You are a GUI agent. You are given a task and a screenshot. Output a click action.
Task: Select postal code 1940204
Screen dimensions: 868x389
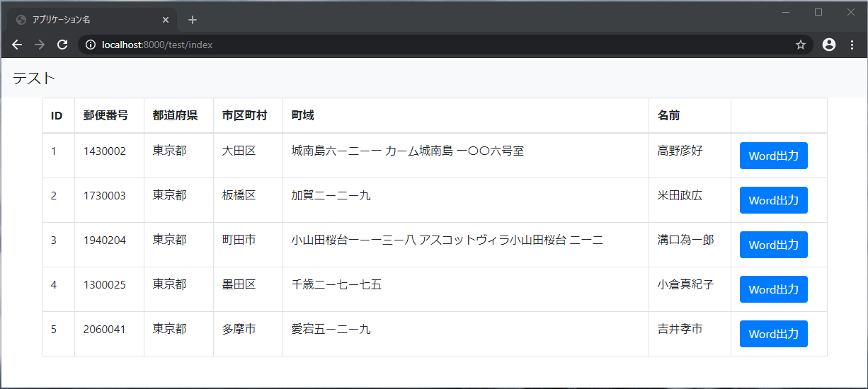point(105,240)
